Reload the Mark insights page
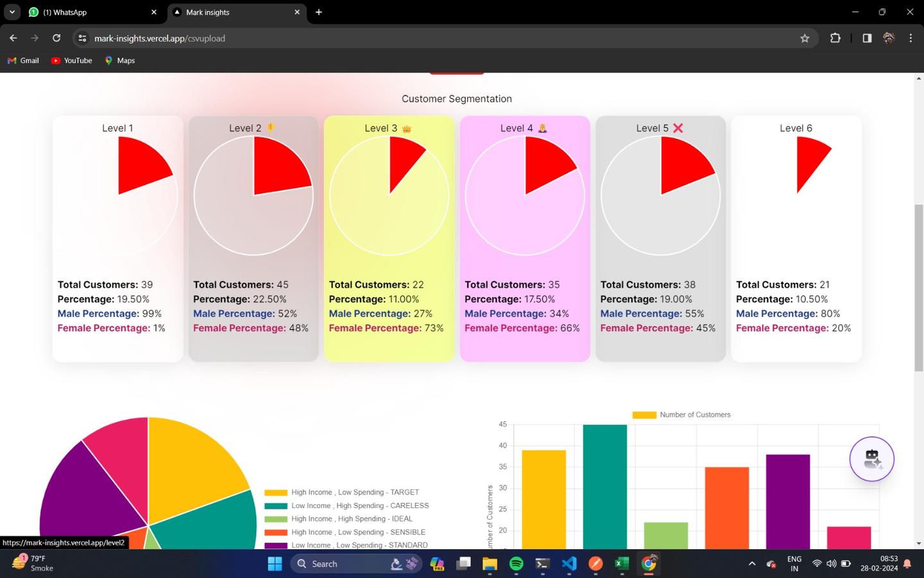The height and width of the screenshot is (578, 924). click(56, 38)
